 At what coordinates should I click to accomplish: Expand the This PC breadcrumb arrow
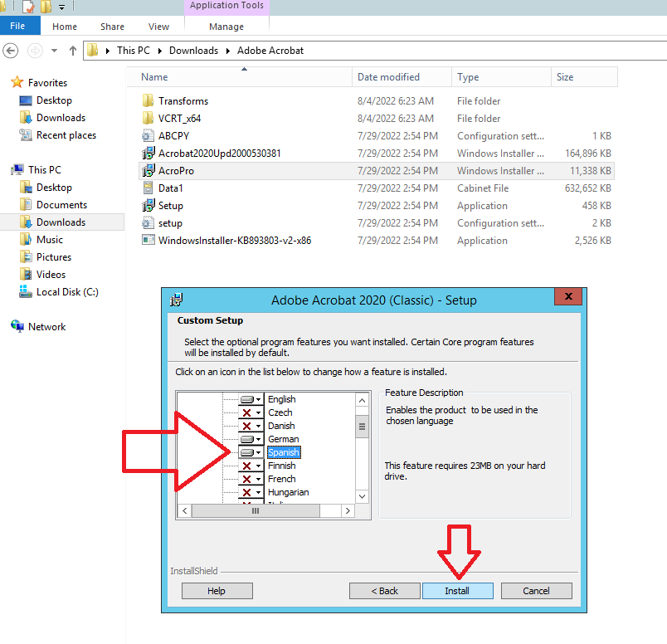(160, 51)
